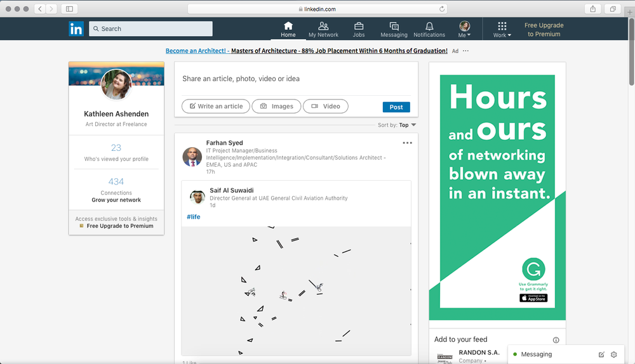Open the Home tab

coord(288,30)
